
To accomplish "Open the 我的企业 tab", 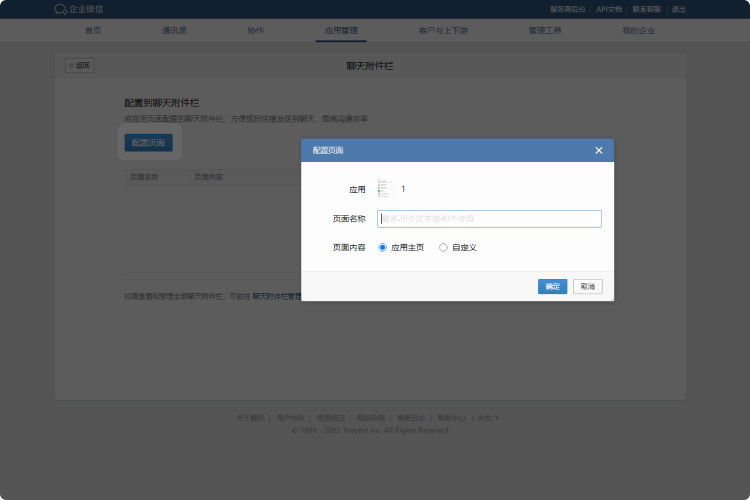I will (639, 31).
